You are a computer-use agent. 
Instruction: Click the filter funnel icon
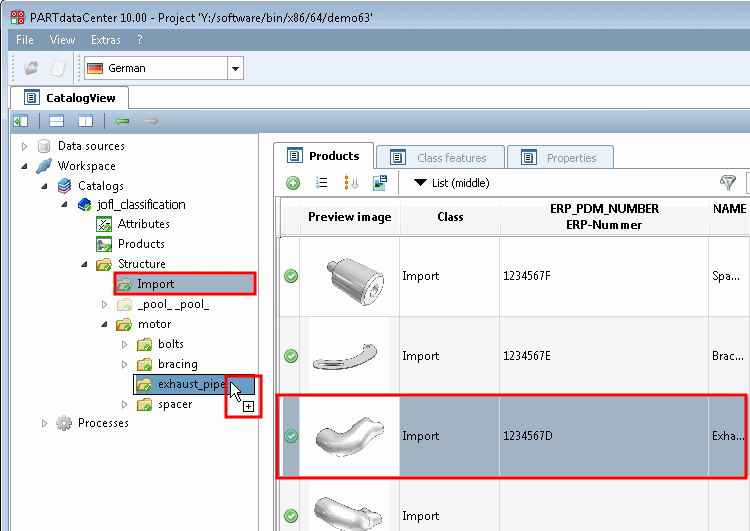pyautogui.click(x=728, y=183)
